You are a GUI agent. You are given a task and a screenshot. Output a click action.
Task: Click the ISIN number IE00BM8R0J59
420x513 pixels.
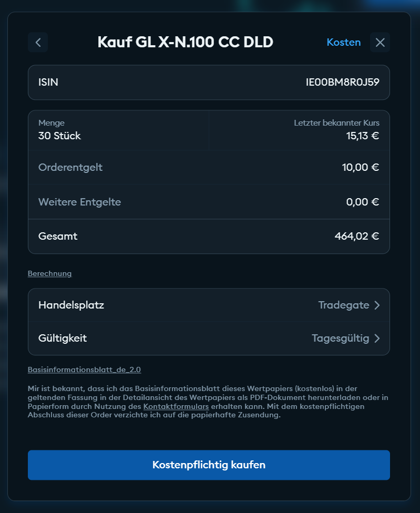[x=342, y=82]
